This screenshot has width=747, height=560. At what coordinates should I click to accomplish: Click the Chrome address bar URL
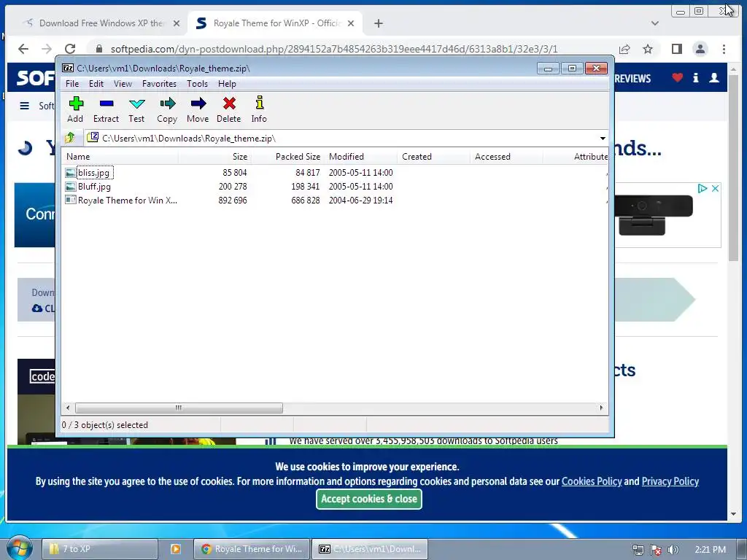click(334, 49)
